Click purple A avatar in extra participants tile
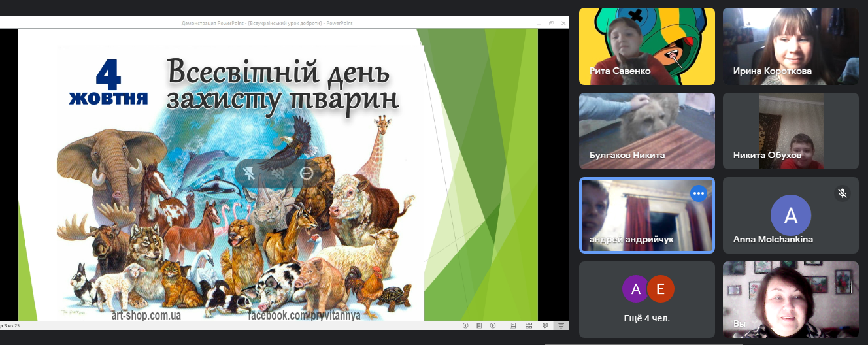868x345 pixels. pos(634,289)
